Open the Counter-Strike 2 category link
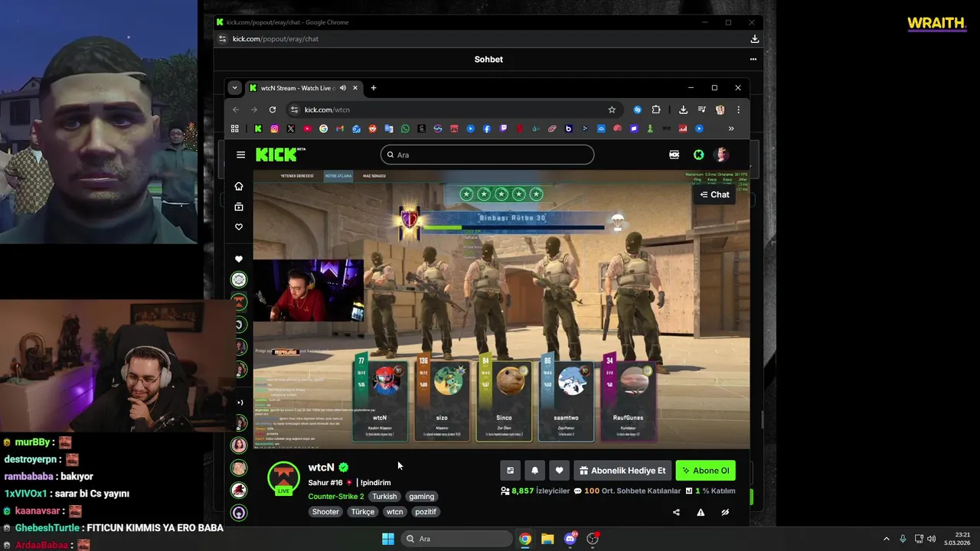This screenshot has width=980, height=551. [336, 497]
